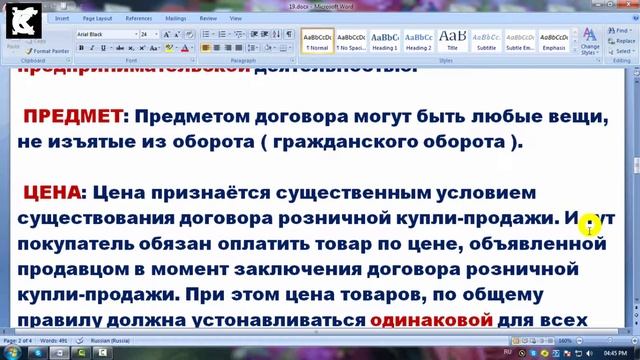Open the highlight color dropdown arrow

[176, 48]
